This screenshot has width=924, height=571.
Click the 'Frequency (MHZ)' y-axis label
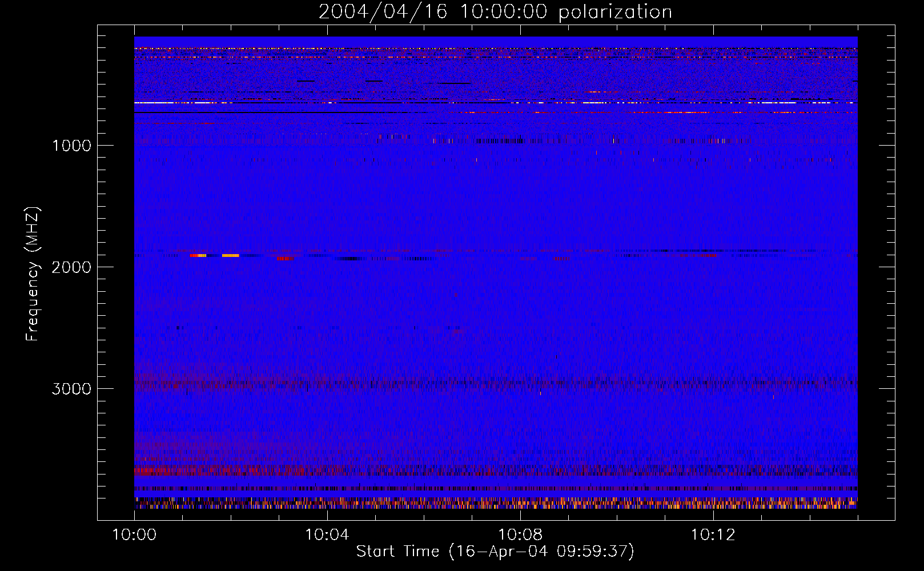(33, 274)
